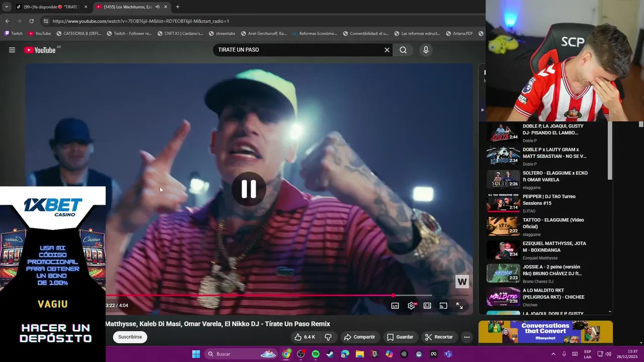The width and height of the screenshot is (644, 362).
Task: Open player settings gear
Action: pyautogui.click(x=412, y=306)
